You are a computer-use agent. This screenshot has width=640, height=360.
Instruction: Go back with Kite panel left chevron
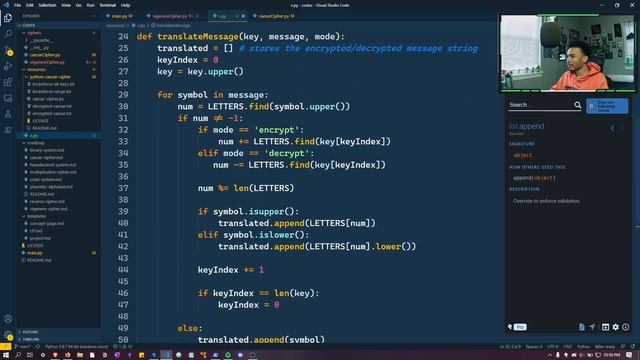coord(612,128)
